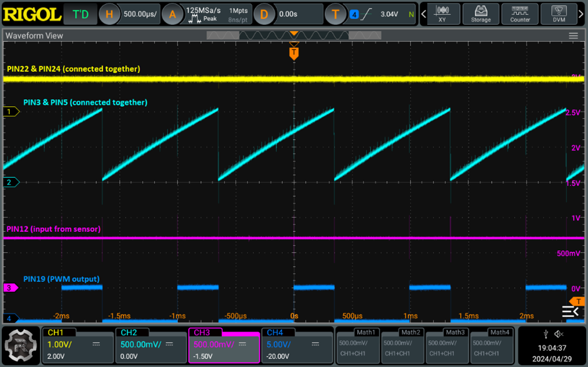Launch the Counter tool

pos(520,14)
